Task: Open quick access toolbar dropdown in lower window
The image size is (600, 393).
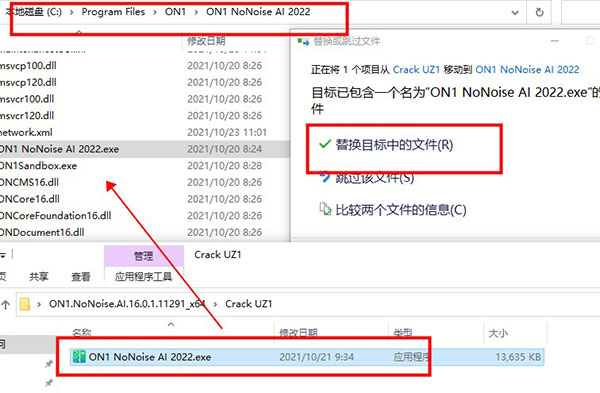Action: (3, 255)
